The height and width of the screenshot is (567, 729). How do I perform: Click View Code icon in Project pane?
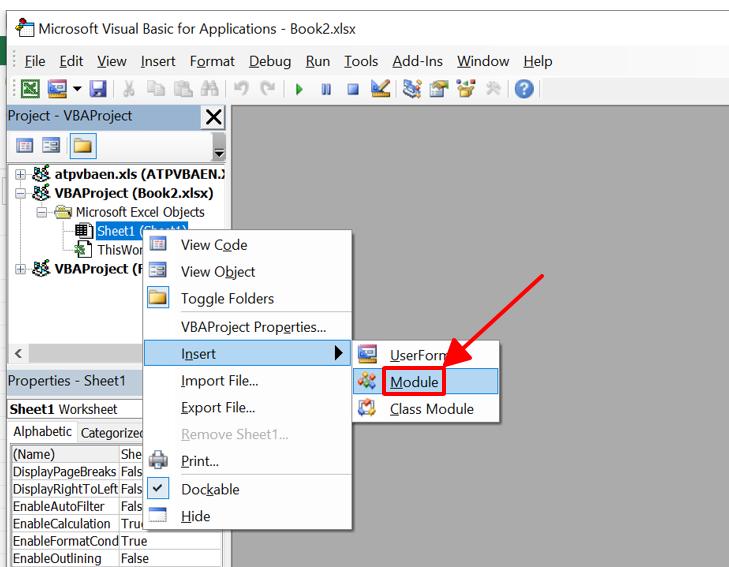[25, 146]
